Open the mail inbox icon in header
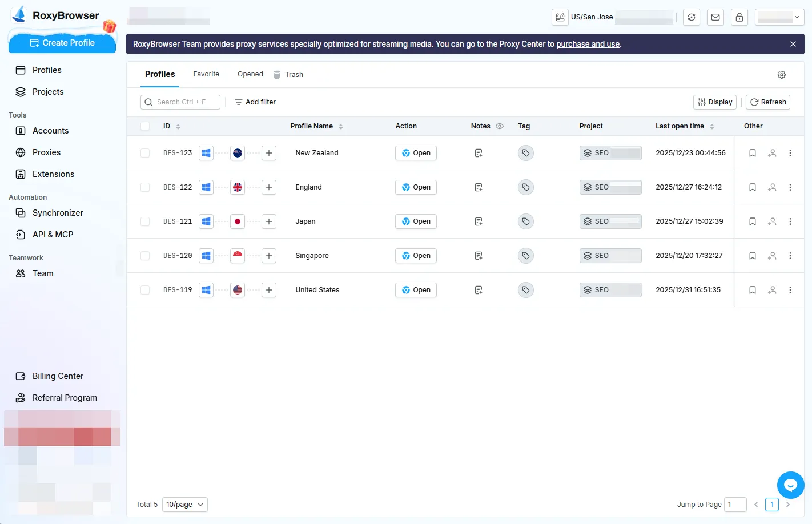 click(715, 17)
